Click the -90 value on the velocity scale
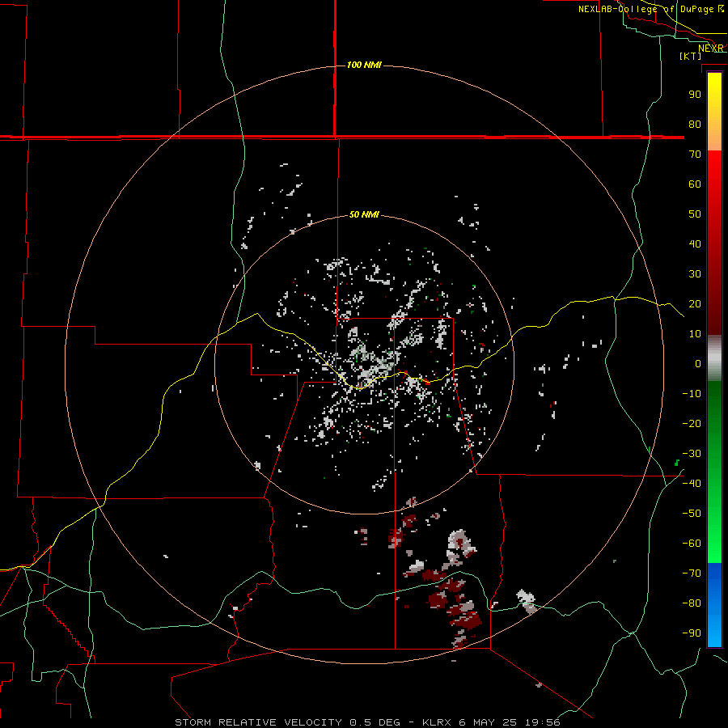 (x=692, y=633)
